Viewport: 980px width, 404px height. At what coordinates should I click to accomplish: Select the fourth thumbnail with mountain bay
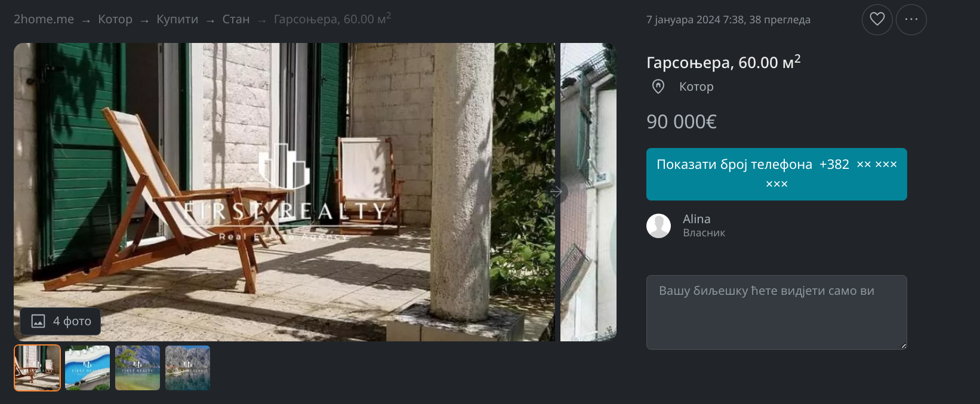187,368
